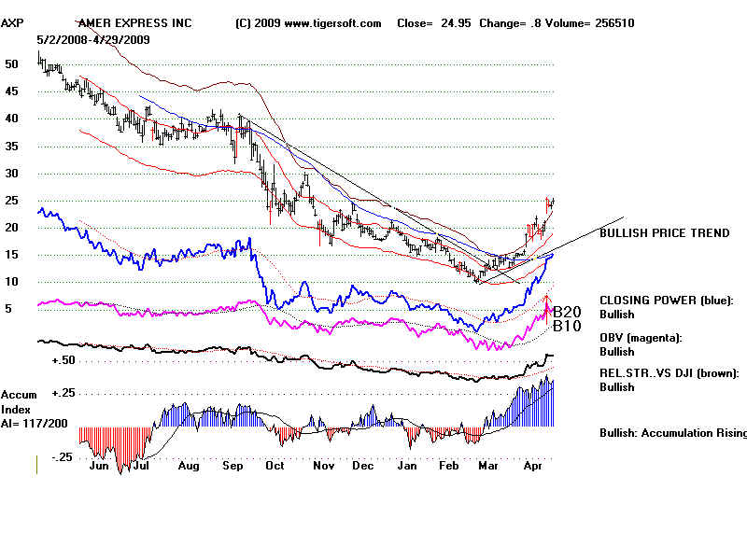This screenshot has width=747, height=560.
Task: Click the BULLISH PRICE TREND annotation
Action: click(665, 232)
